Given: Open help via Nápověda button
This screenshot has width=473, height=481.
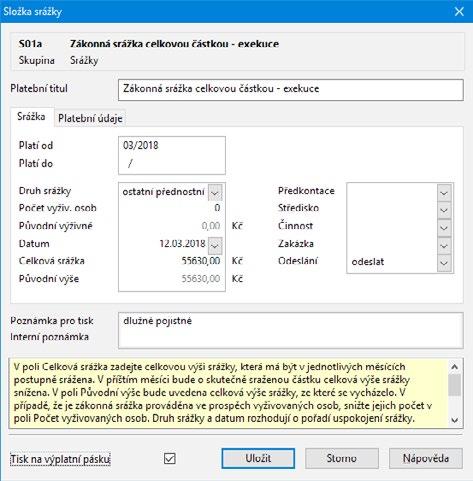Looking at the screenshot, I should click(x=426, y=458).
